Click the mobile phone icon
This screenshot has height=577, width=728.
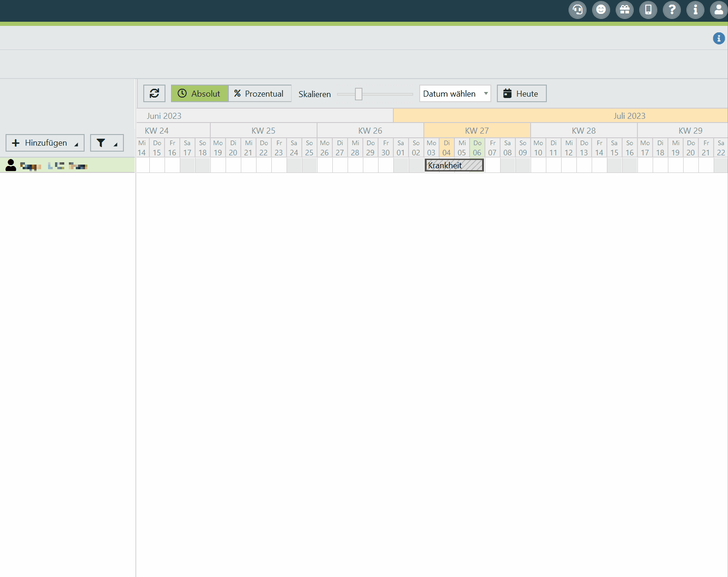click(x=648, y=10)
